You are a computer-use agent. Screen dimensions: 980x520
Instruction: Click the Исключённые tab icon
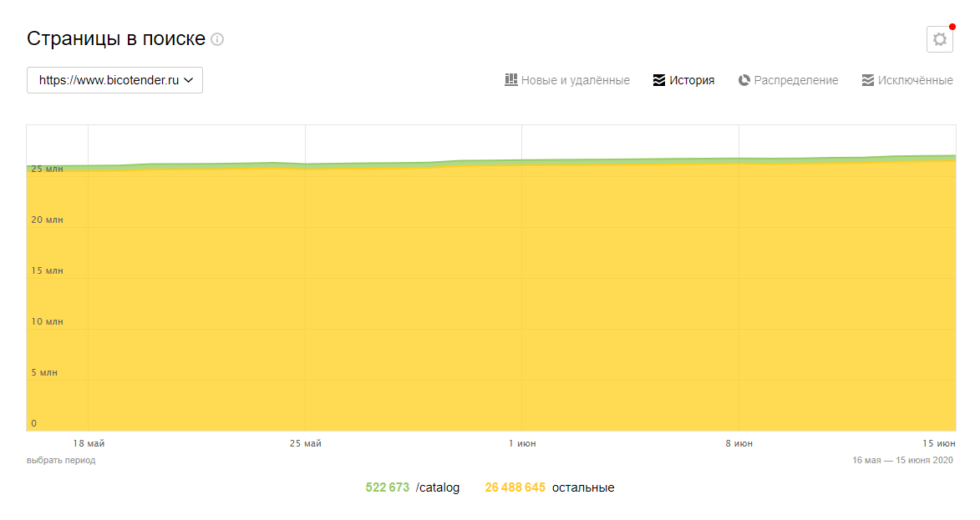(x=867, y=80)
